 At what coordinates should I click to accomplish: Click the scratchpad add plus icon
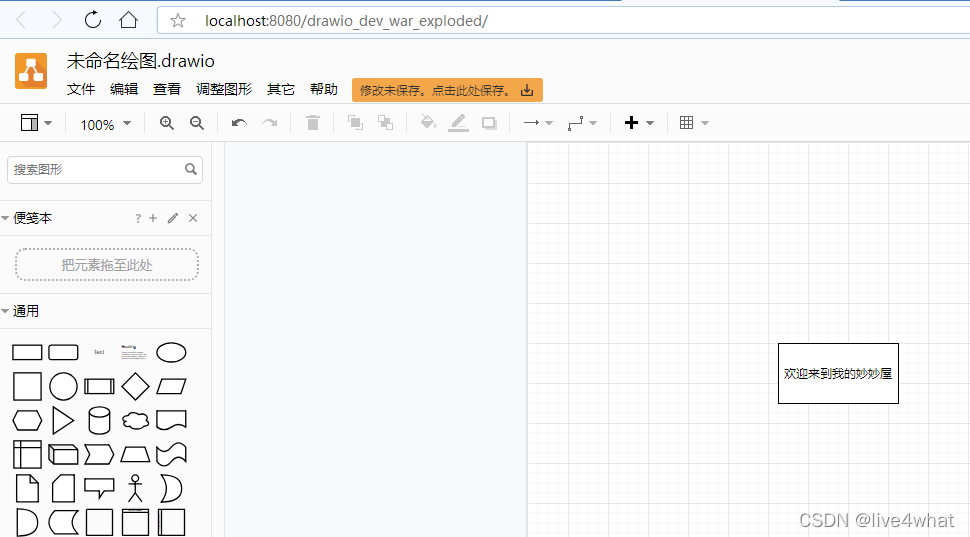153,218
